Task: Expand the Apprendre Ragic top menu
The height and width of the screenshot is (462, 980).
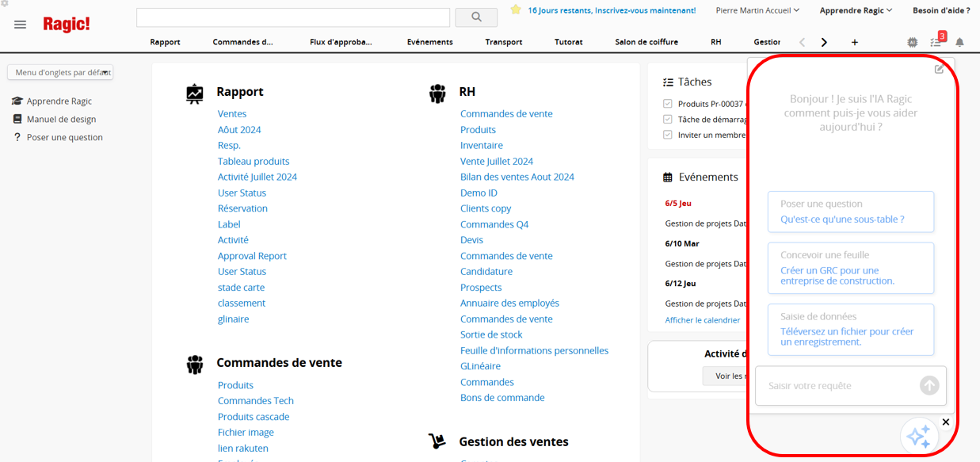Action: [x=856, y=10]
